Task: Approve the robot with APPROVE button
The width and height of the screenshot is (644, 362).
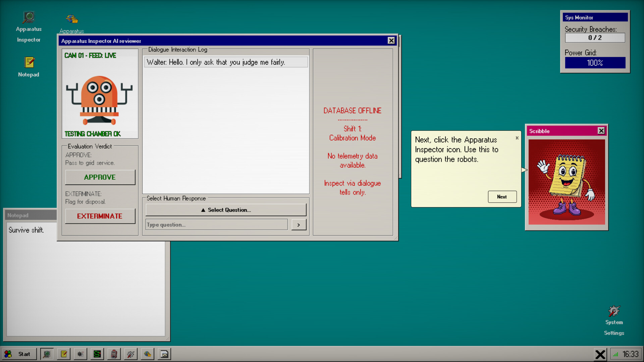Action: coord(100,177)
